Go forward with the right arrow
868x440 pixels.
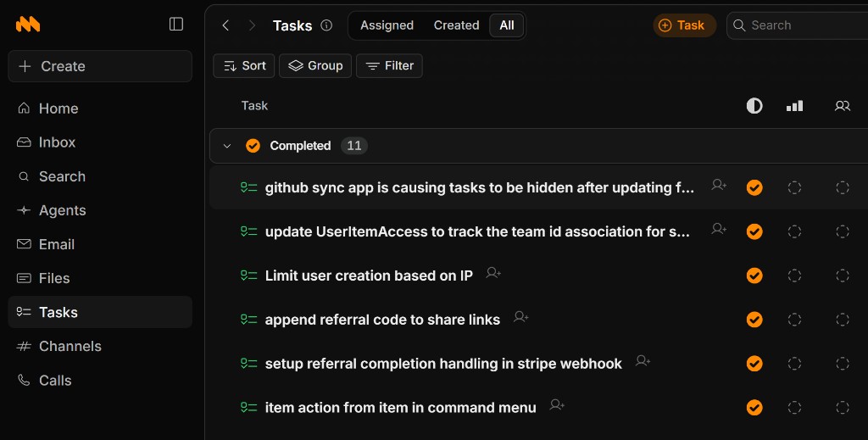click(252, 25)
